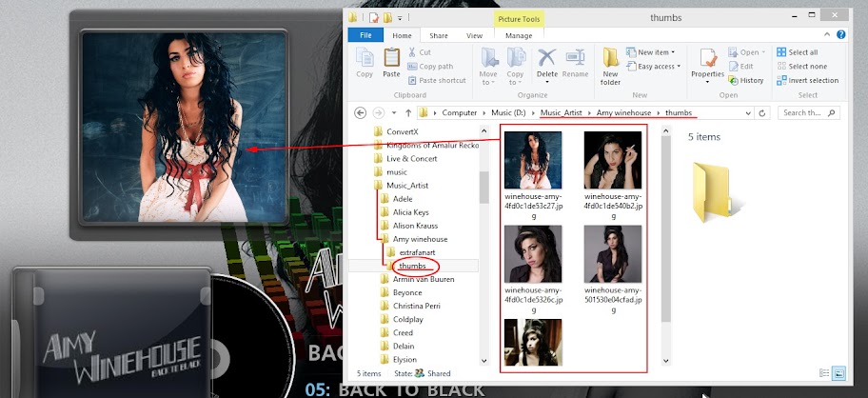Click the Properties quick access toolbar icon

pos(374,18)
